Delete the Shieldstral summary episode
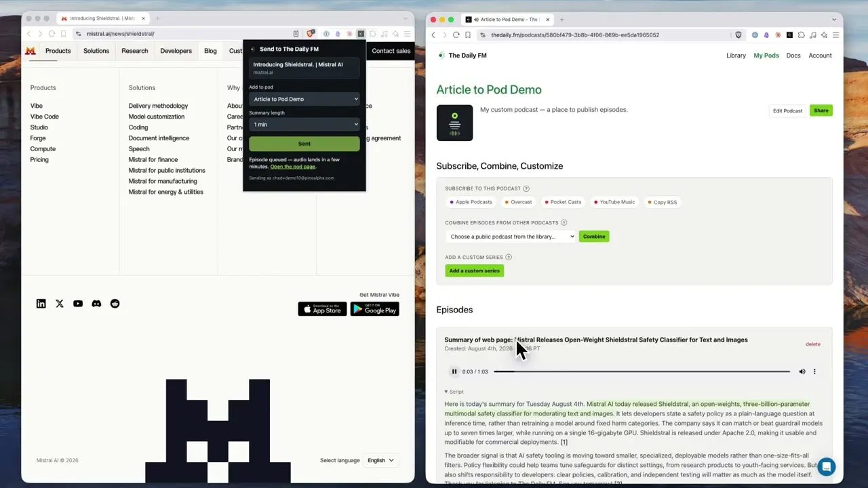 tap(813, 344)
